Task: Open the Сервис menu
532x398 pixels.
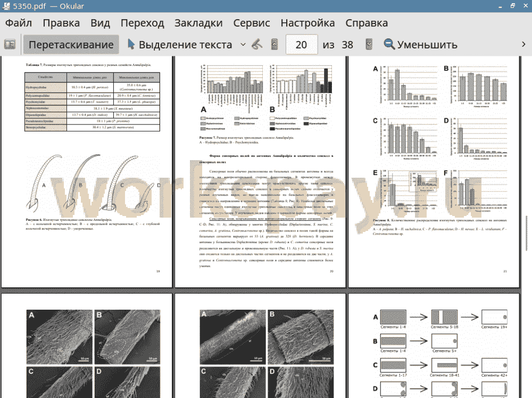Action: (x=252, y=23)
